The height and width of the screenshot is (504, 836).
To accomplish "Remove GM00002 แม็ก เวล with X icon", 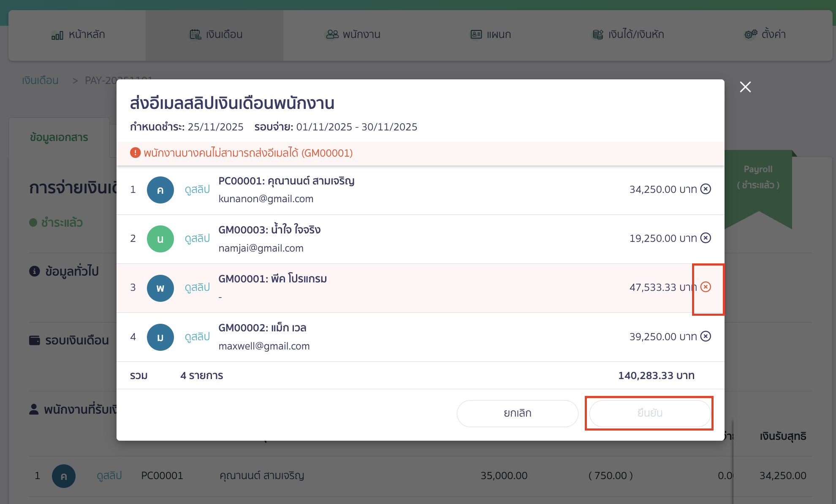I will point(706,336).
